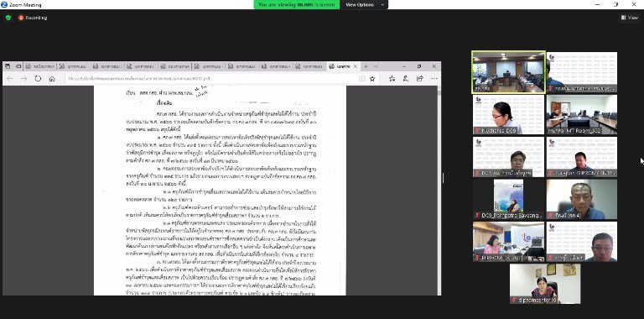Switch to the fifth browser tab

pos(174,66)
